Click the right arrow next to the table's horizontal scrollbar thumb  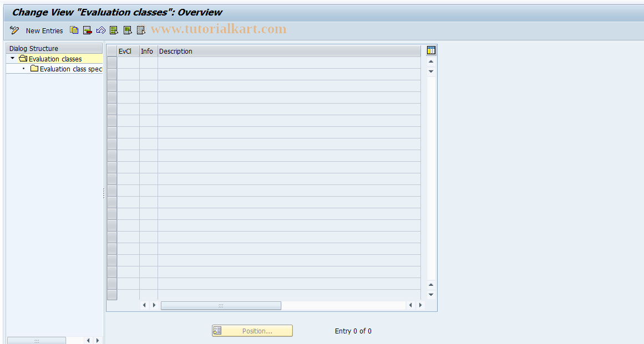pos(154,305)
